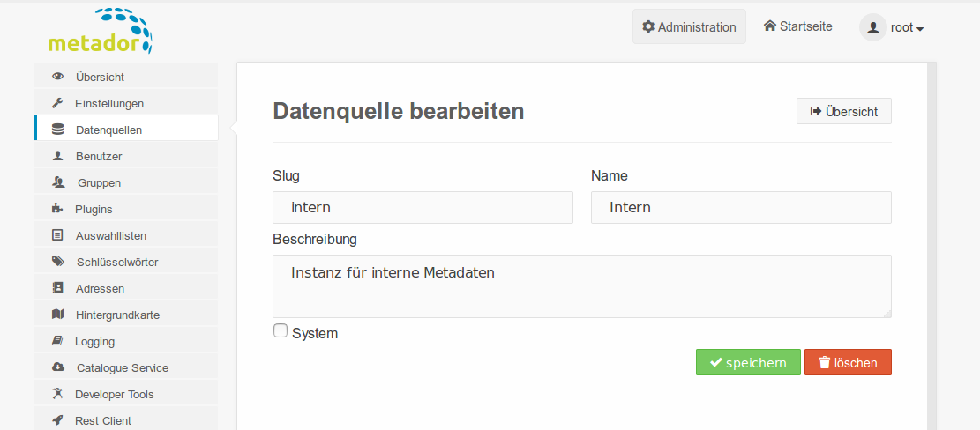The height and width of the screenshot is (430, 980).
Task: Click the puzzle icon for Plugins
Action: [57, 209]
